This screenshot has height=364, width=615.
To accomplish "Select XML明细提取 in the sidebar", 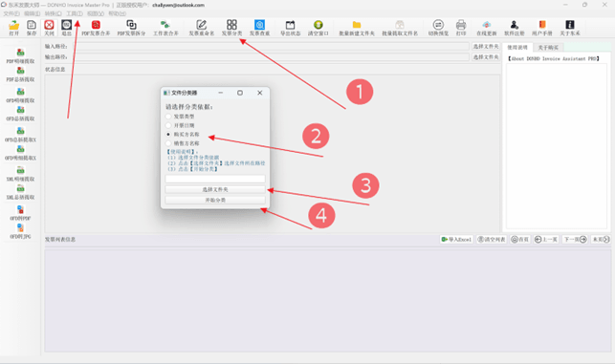I will click(x=20, y=174).
